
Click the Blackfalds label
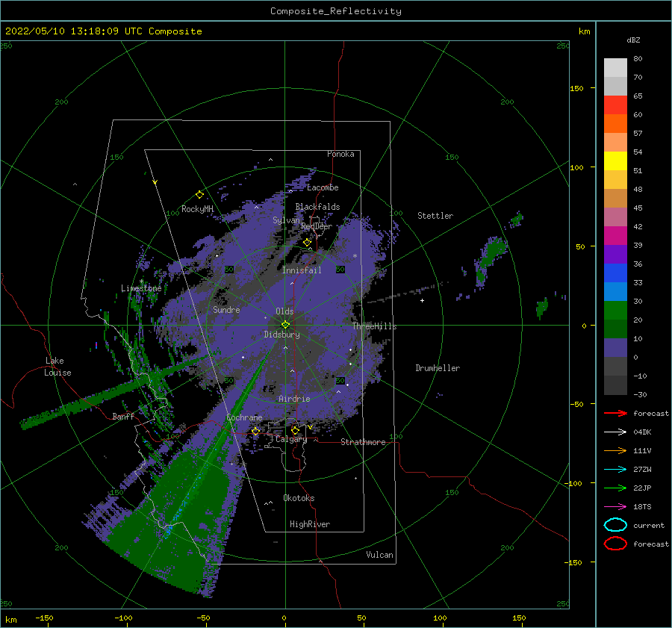pos(317,207)
